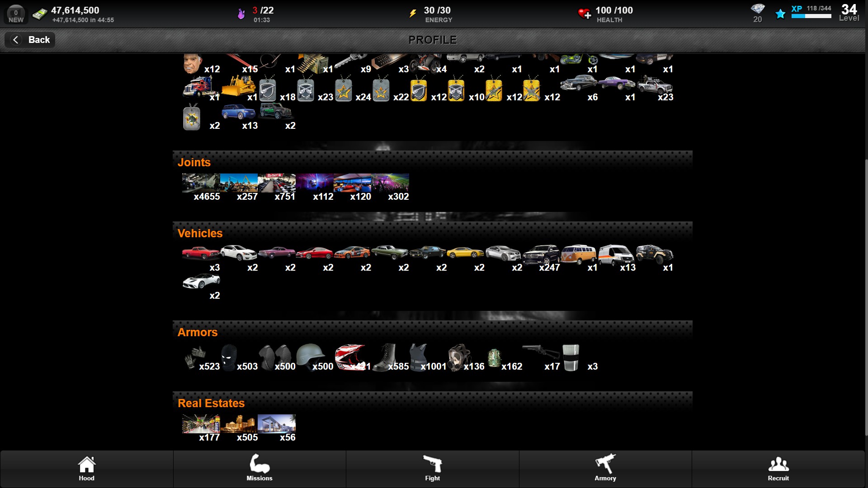The height and width of the screenshot is (488, 868).
Task: Click the cash money stack icon
Action: (40, 14)
